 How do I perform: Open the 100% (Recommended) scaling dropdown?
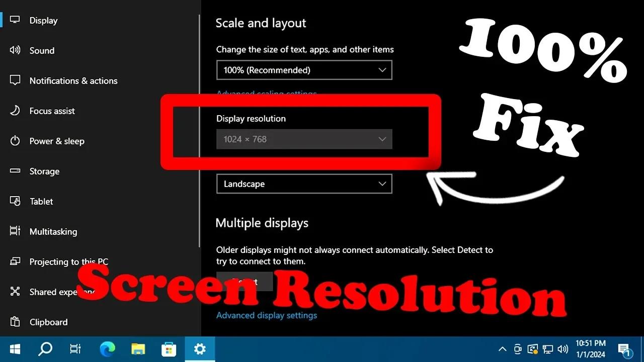tap(304, 70)
